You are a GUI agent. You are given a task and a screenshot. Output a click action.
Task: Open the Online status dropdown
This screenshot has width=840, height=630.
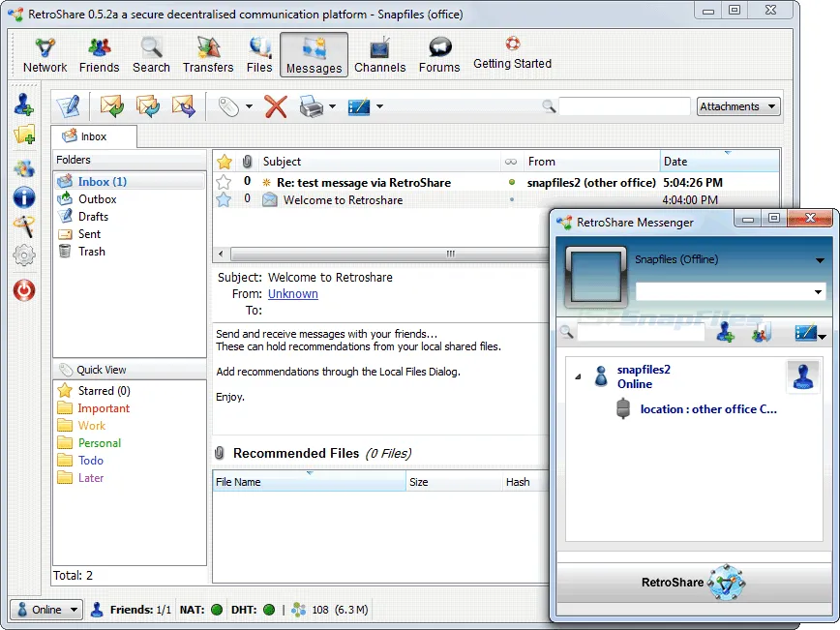(x=46, y=610)
